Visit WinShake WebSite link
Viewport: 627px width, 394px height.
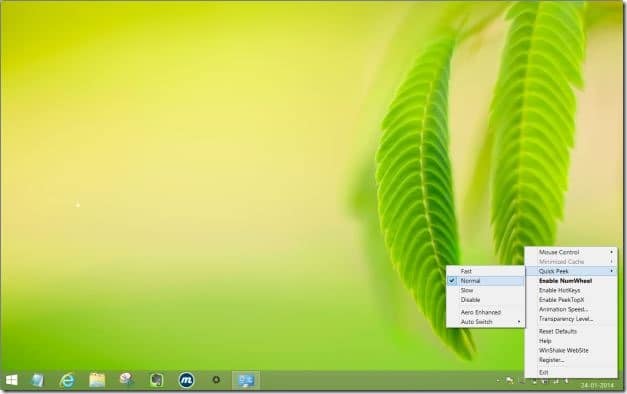click(x=571, y=350)
